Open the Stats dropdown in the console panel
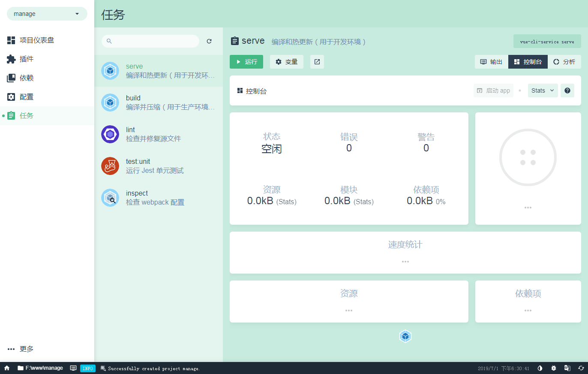 click(543, 90)
